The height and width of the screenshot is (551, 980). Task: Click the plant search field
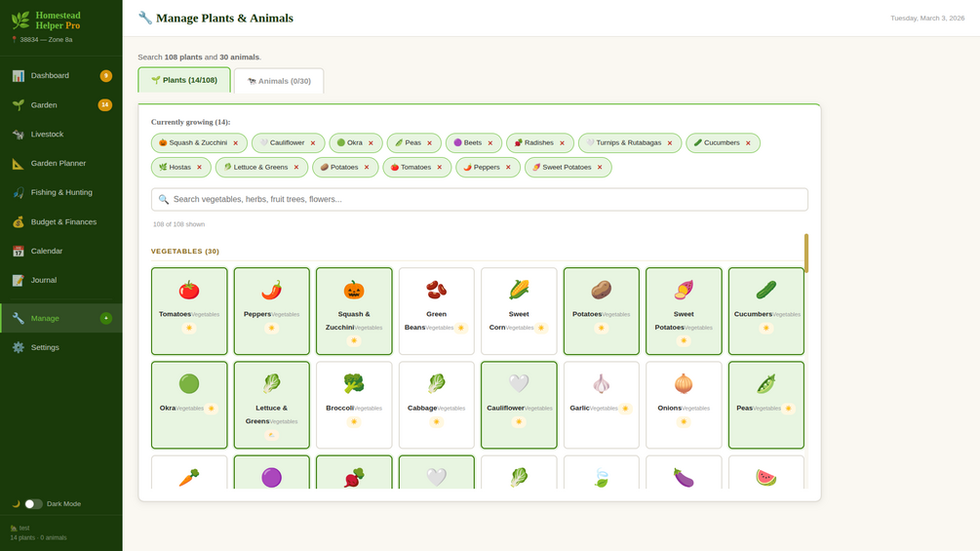(x=480, y=199)
